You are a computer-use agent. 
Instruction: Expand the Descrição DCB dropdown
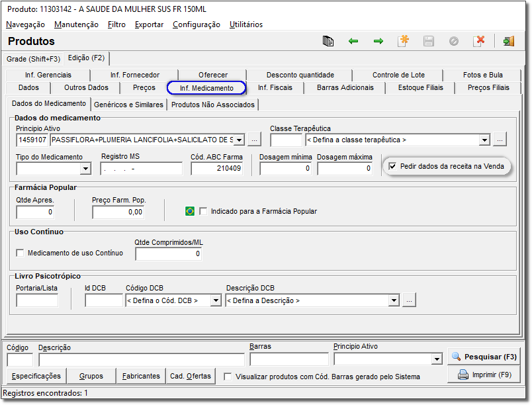pyautogui.click(x=394, y=300)
